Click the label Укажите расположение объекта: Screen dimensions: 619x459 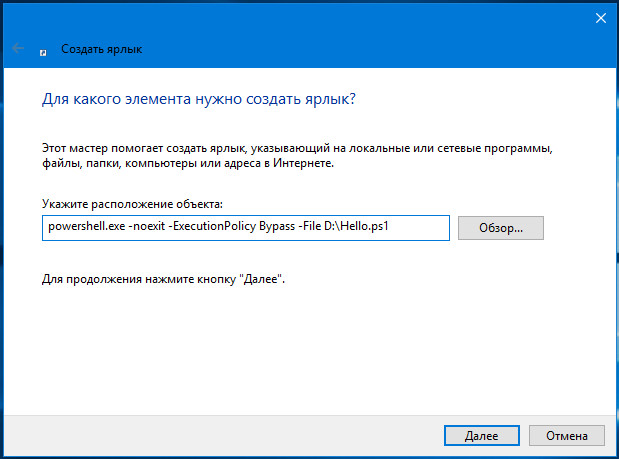pos(132,204)
